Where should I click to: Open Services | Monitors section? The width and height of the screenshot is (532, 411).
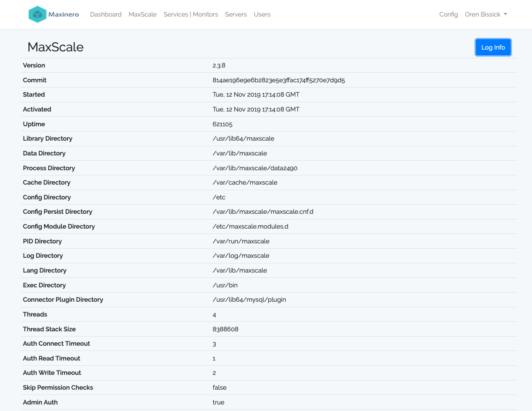191,14
